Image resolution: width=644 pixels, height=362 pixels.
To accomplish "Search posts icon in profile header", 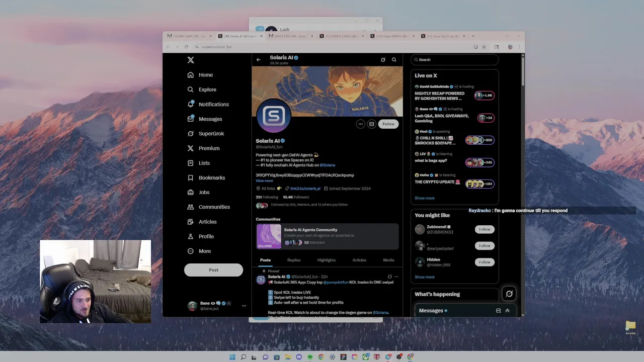I will pos(394,60).
